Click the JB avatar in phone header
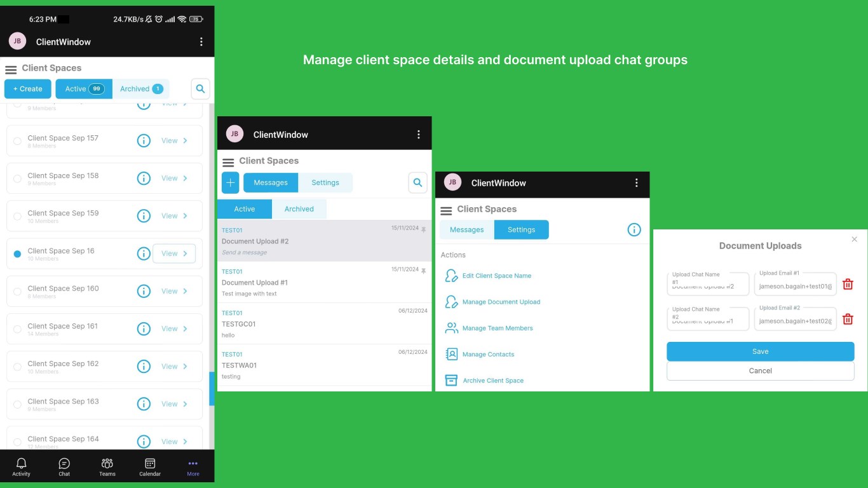 (17, 41)
